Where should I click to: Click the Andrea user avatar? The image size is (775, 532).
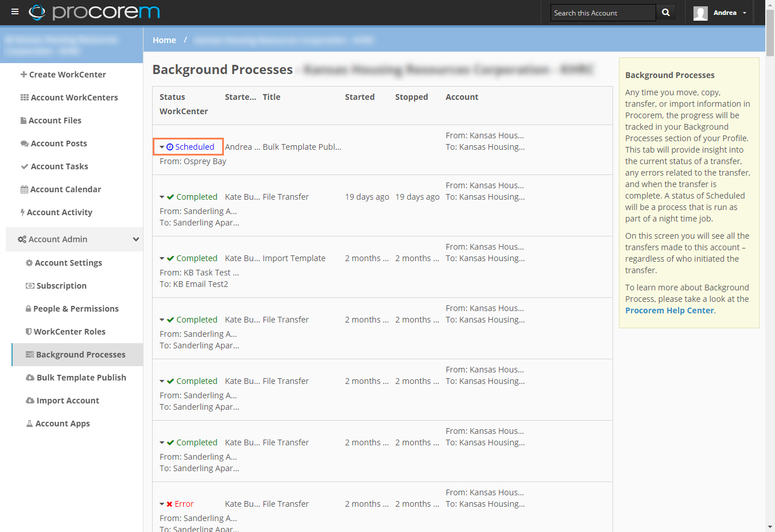click(700, 13)
